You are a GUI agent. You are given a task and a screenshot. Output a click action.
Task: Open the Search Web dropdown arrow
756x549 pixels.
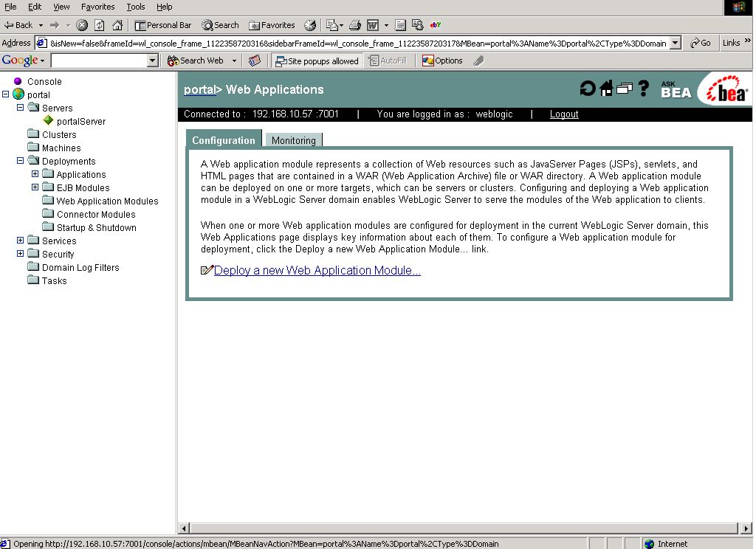(234, 61)
